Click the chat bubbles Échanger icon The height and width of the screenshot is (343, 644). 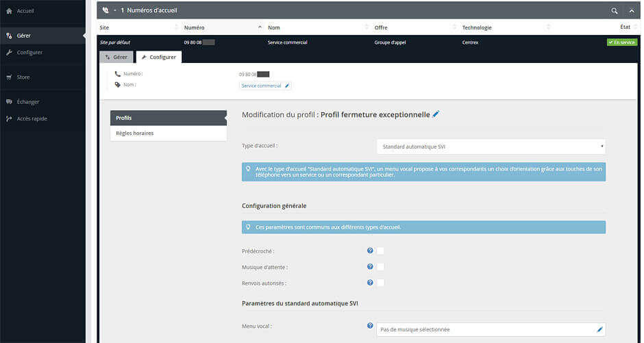(9, 102)
